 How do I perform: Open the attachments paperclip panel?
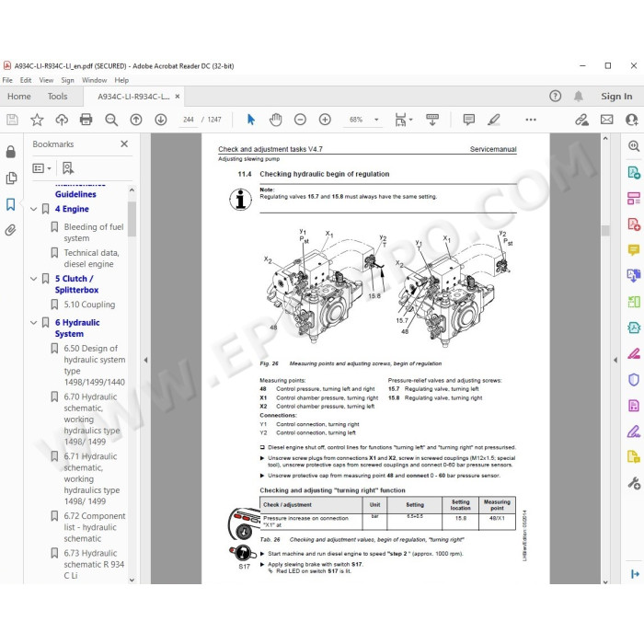pos(11,230)
